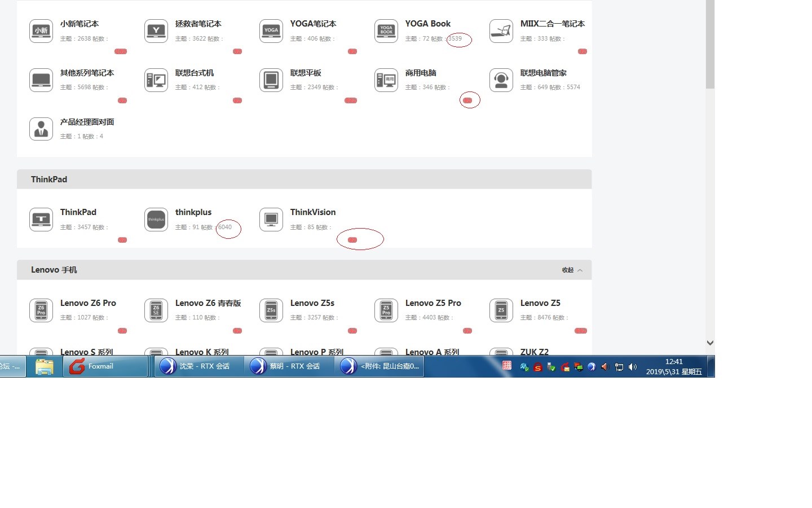The height and width of the screenshot is (508, 812).
Task: Go to the Lenovo Z5 Pro title link
Action: click(x=433, y=303)
